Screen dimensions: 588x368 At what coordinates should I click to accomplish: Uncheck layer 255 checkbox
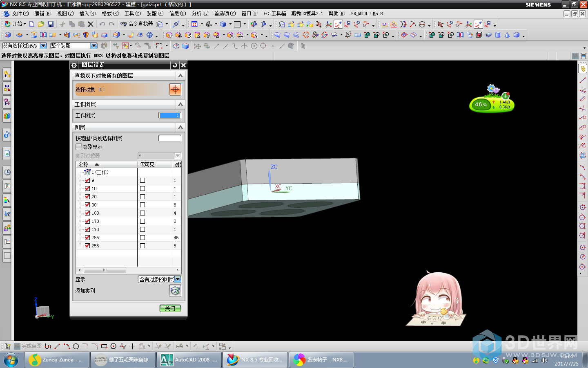(x=87, y=238)
